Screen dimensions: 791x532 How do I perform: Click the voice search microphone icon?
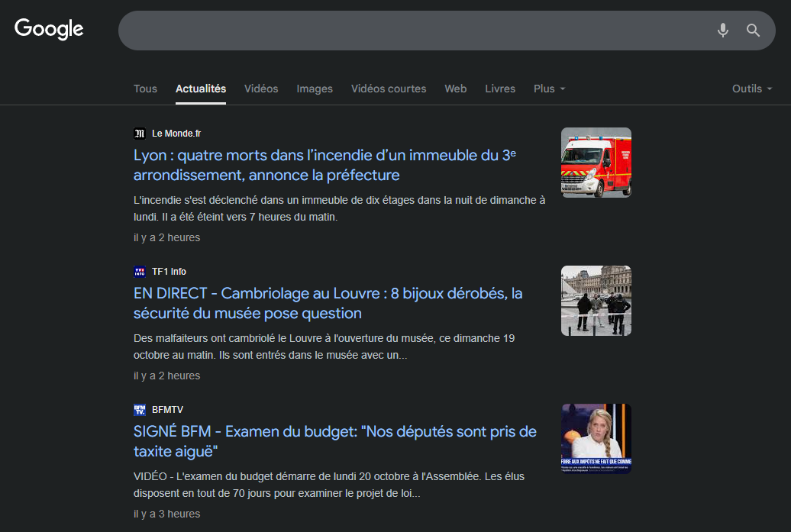click(722, 31)
